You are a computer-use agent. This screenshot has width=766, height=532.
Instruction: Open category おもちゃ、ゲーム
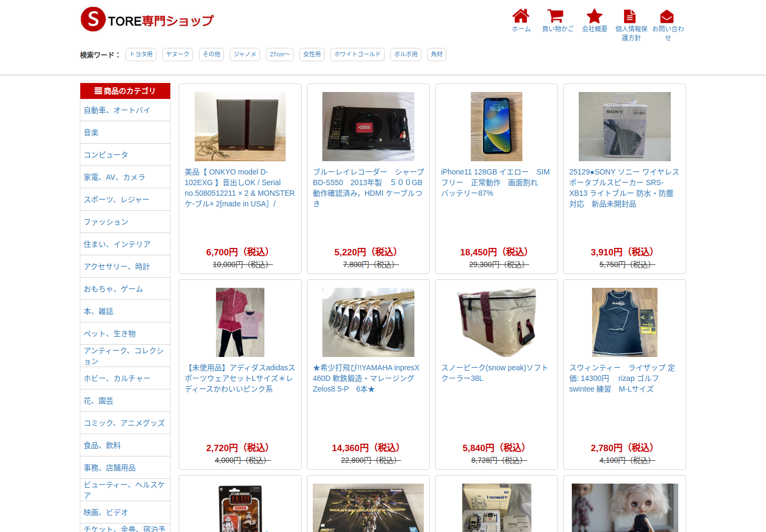125,289
